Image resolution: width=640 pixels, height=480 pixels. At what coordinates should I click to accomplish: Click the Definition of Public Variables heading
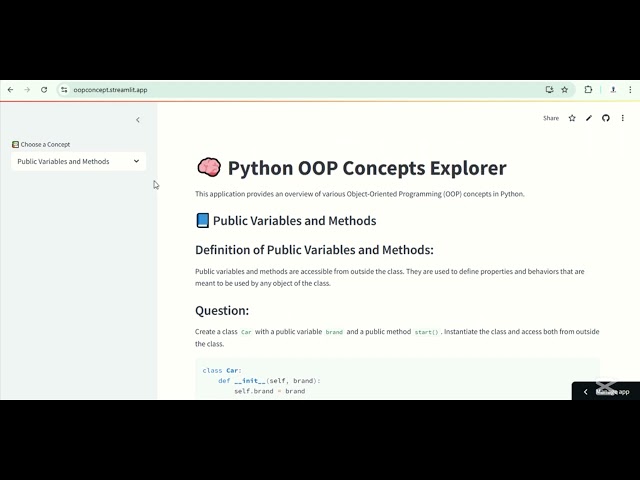point(314,250)
